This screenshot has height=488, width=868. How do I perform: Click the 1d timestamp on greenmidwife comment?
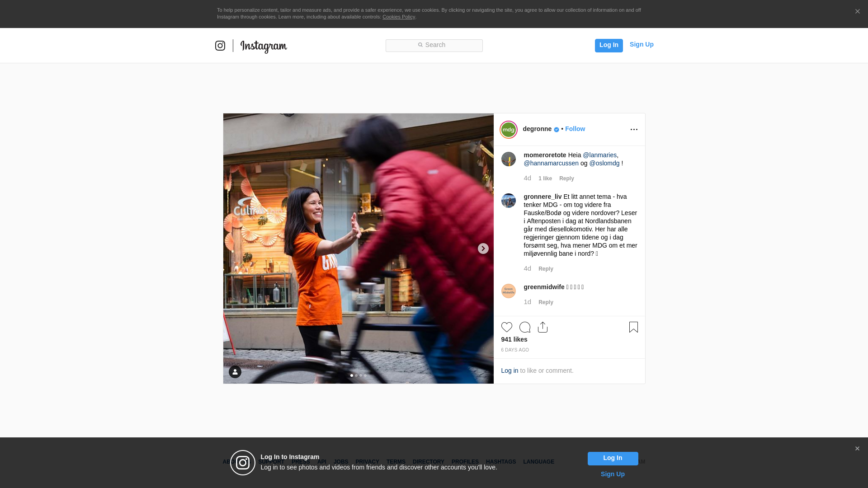(527, 302)
